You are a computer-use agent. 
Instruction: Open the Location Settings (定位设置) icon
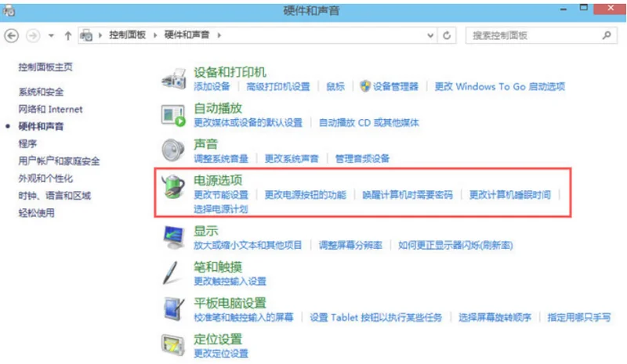(x=173, y=344)
